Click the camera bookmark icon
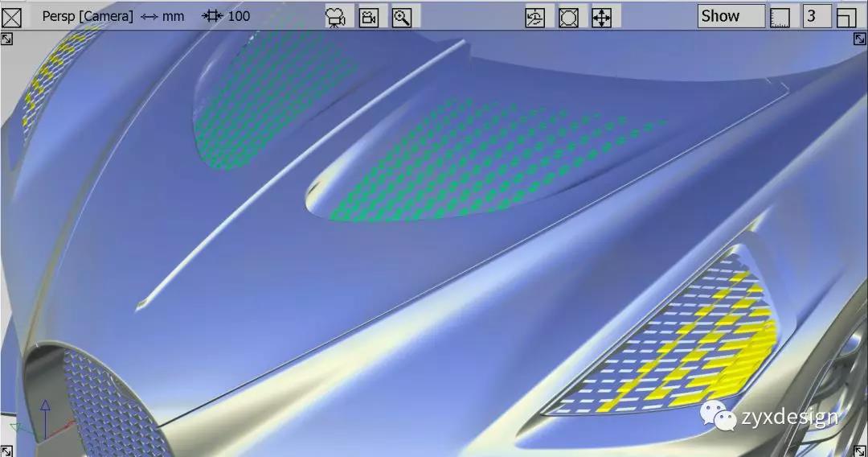Image resolution: width=868 pixels, height=457 pixels. [369, 17]
